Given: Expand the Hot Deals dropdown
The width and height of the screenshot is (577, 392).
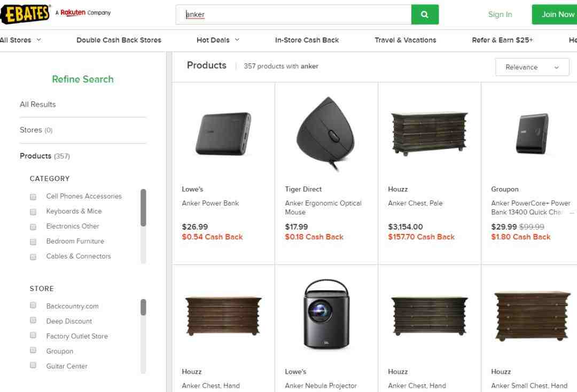Looking at the screenshot, I should 218,40.
